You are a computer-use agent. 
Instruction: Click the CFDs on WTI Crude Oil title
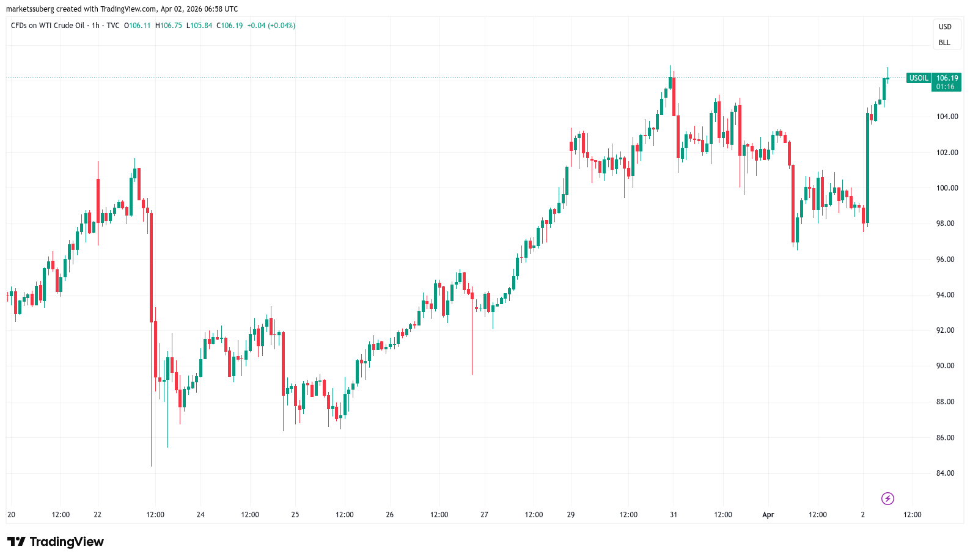click(x=48, y=26)
